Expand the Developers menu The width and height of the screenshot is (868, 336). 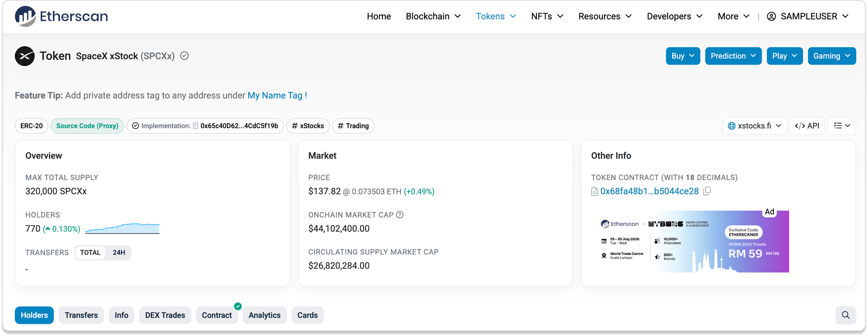click(x=674, y=16)
